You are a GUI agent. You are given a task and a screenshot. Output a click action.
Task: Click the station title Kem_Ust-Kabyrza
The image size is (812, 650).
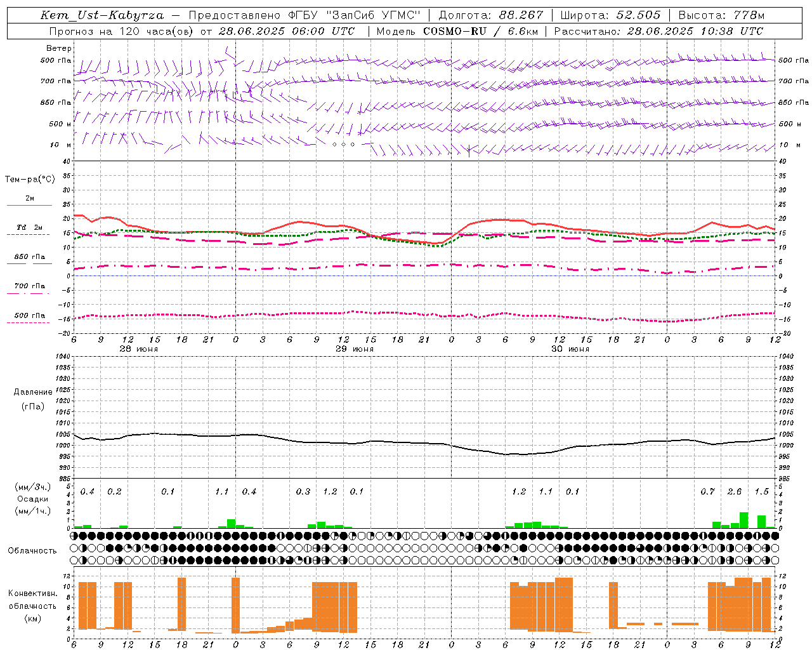(x=101, y=15)
